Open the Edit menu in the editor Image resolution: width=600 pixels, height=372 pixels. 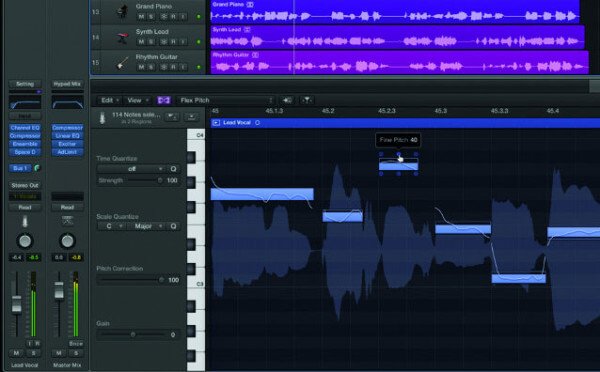(109, 100)
